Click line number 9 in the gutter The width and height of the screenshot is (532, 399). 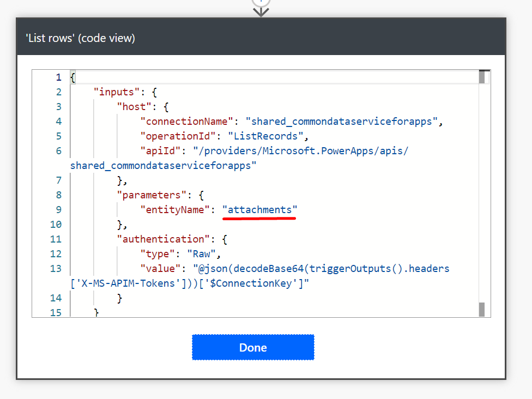click(x=58, y=209)
